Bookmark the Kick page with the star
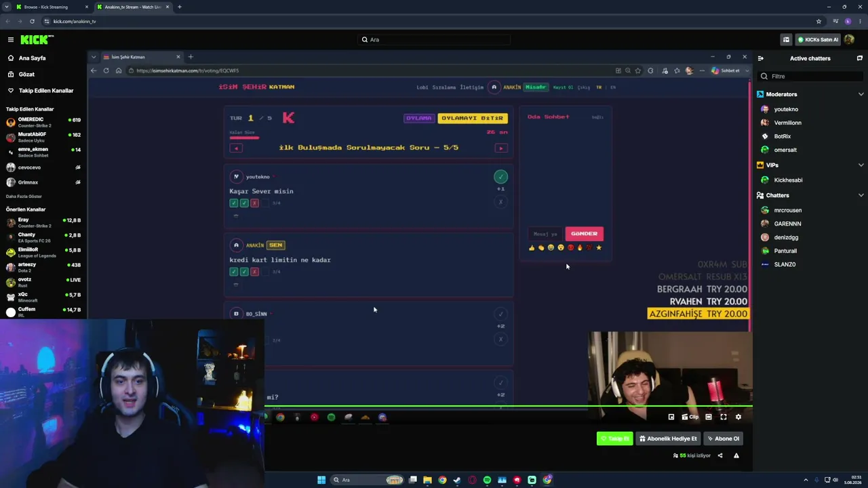Image resolution: width=868 pixels, height=488 pixels. (x=819, y=21)
